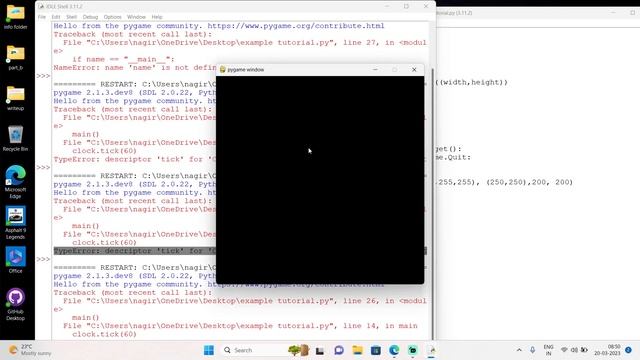Click the battery tray icon

click(584, 350)
